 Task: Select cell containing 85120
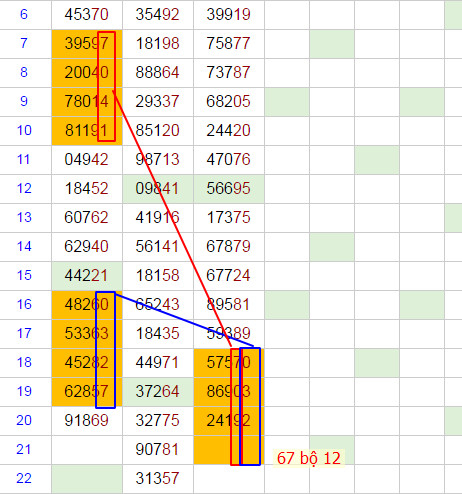coord(158,131)
